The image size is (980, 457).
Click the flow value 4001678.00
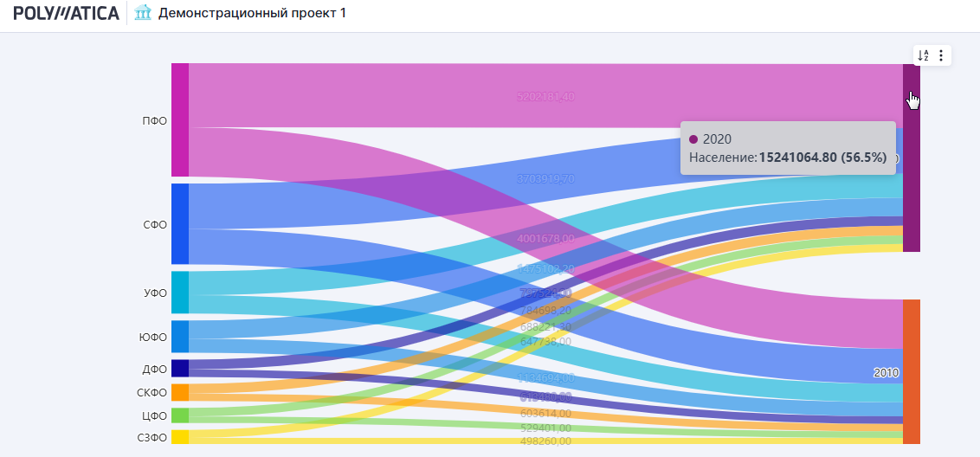click(x=545, y=238)
